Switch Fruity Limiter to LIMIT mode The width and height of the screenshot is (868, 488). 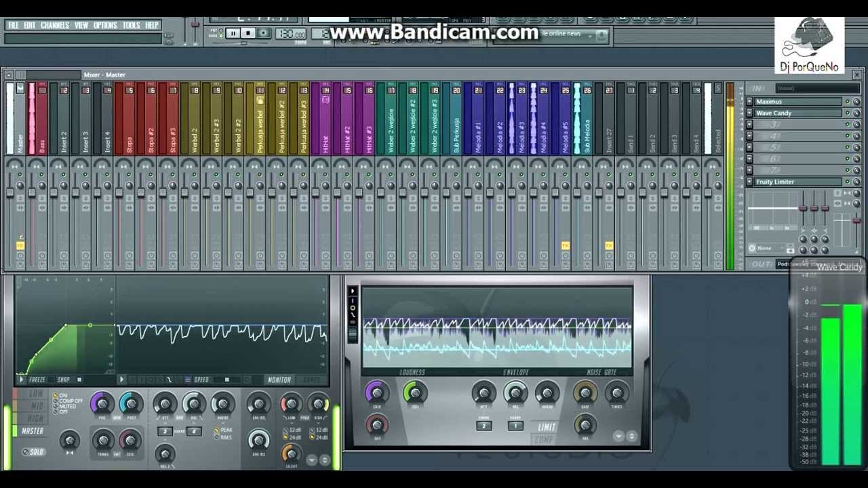tap(547, 427)
